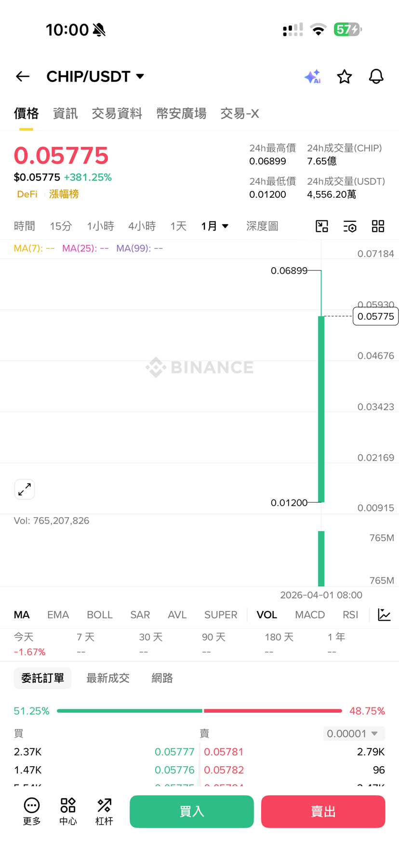Tap the red 賣出 button
Viewport: 399px width, 868px height.
click(323, 812)
